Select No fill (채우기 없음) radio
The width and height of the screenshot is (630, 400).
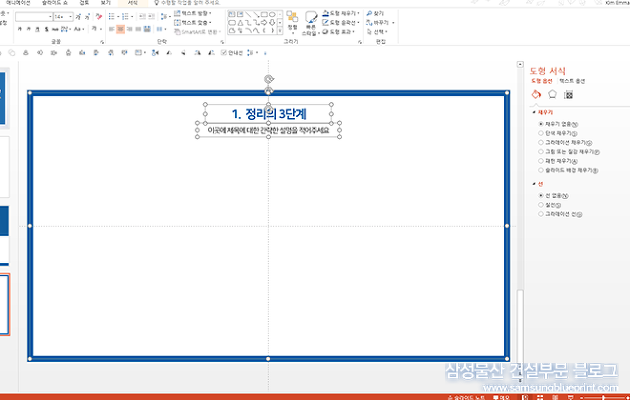pyautogui.click(x=541, y=124)
